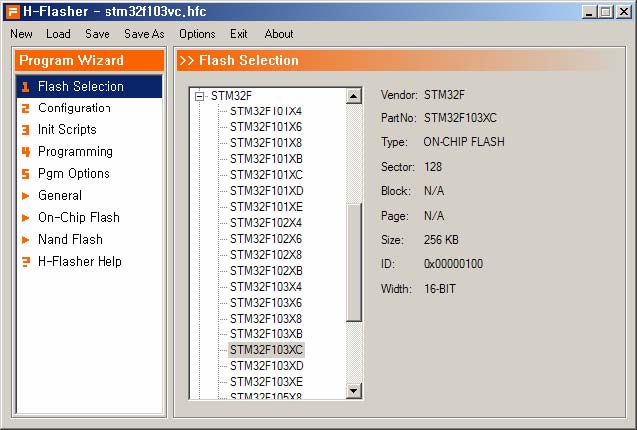Click the question mark icon beside H-Flasher Help

click(26, 261)
